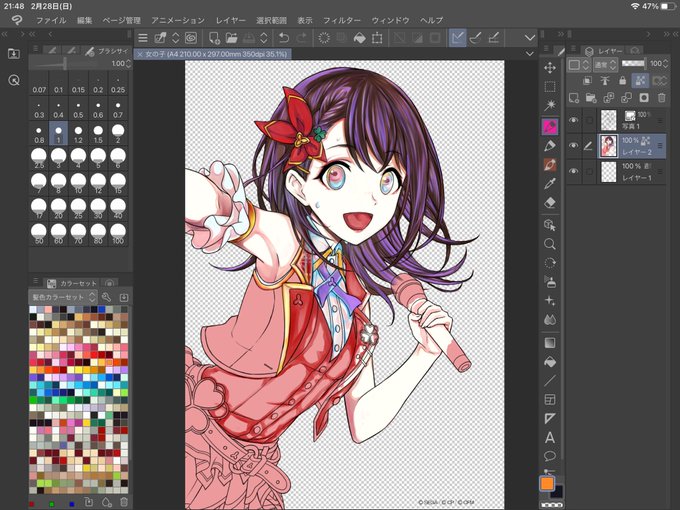
Task: Select the Text tool A icon
Action: point(550,438)
